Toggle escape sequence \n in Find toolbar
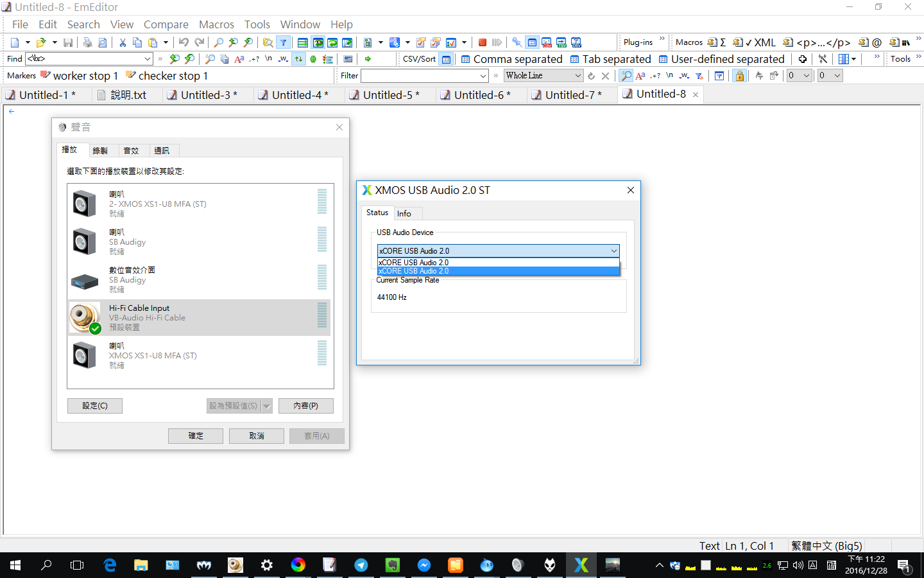 coord(268,59)
